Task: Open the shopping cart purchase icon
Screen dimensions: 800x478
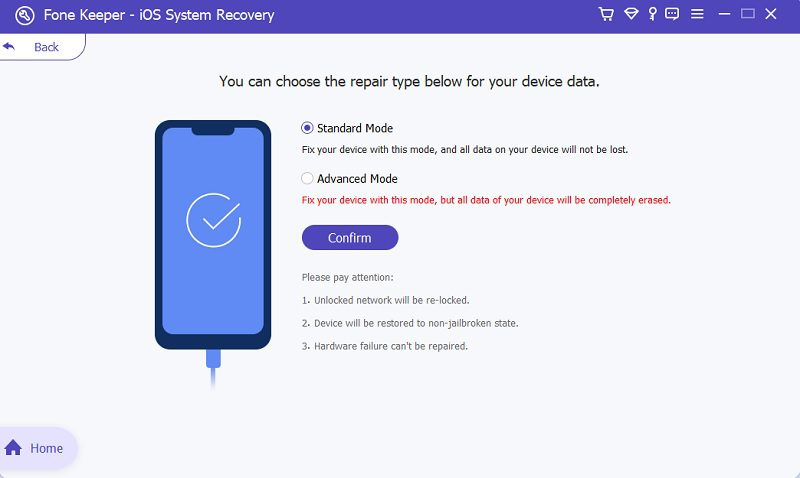Action: (606, 15)
